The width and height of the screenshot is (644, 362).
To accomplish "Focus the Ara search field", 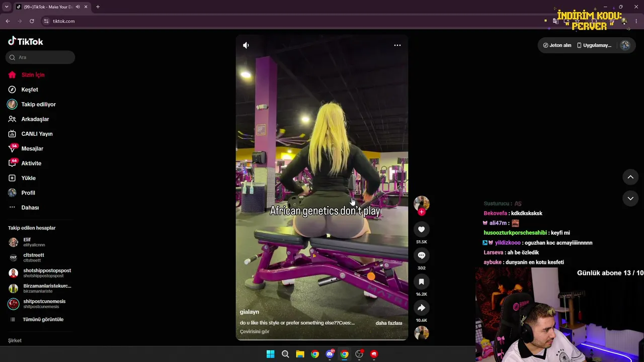I will [x=40, y=57].
